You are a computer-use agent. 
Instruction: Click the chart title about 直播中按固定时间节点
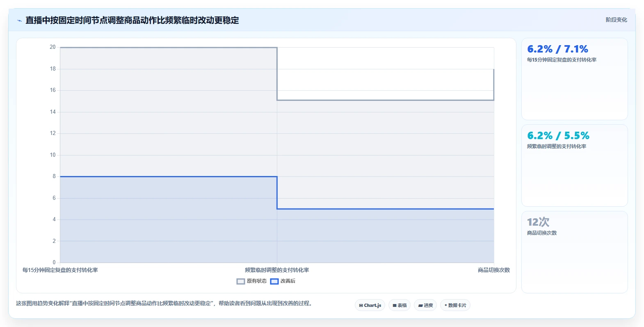pos(132,20)
